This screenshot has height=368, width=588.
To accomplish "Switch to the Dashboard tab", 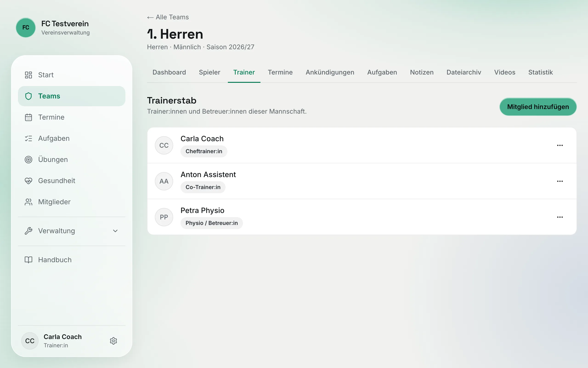I will pyautogui.click(x=169, y=72).
